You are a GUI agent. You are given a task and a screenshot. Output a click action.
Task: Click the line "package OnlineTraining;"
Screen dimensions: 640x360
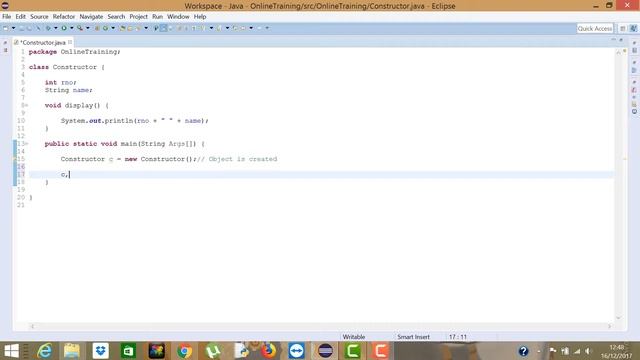pos(75,52)
